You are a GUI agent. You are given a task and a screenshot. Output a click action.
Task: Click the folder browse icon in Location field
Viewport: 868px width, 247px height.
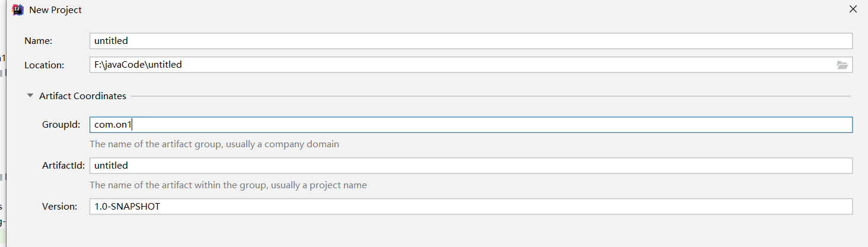[x=842, y=65]
